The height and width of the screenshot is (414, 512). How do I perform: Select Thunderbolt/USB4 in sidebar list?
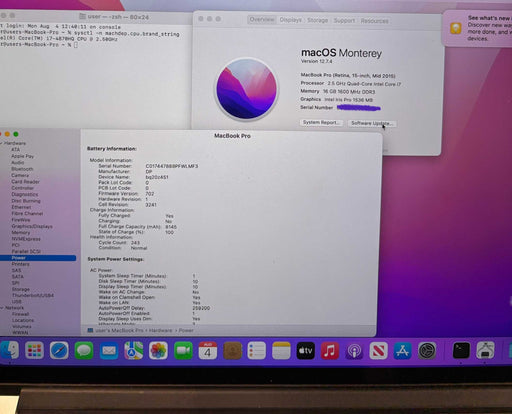(33, 295)
